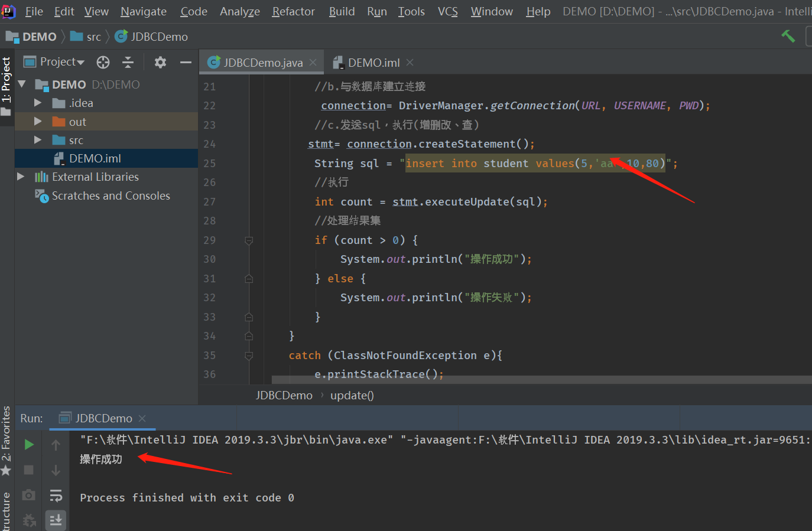Toggle scroll to end icon in console
The image size is (812, 531).
coord(56,520)
